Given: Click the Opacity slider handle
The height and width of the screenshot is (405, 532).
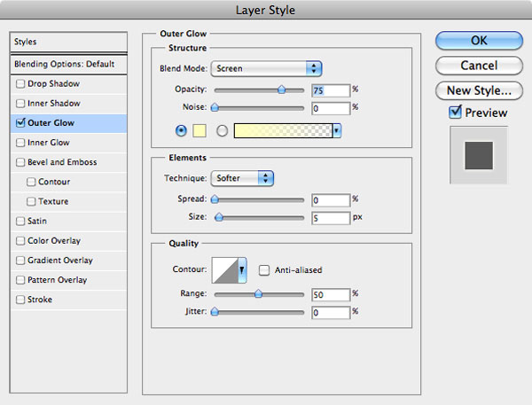Looking at the screenshot, I should click(282, 90).
